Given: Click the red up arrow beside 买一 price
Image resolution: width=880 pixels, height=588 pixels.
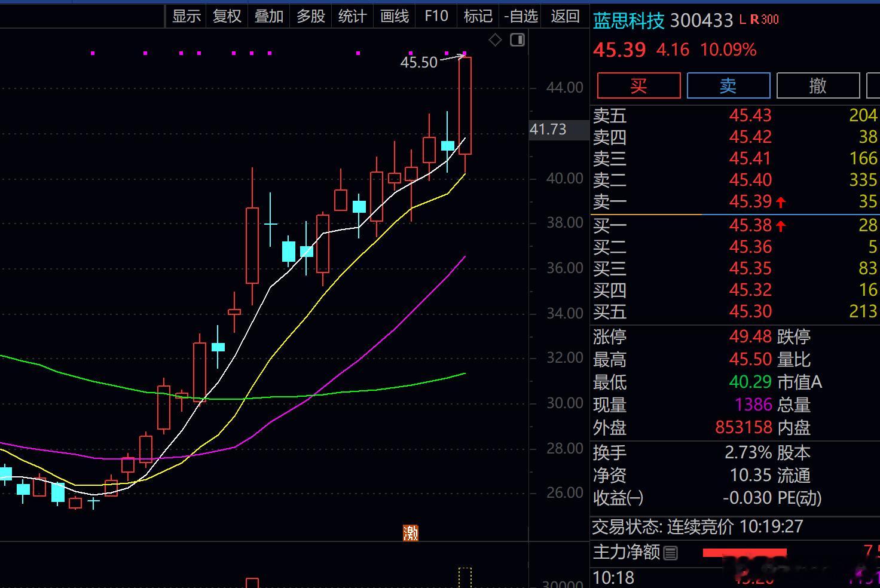Looking at the screenshot, I should click(x=781, y=226).
